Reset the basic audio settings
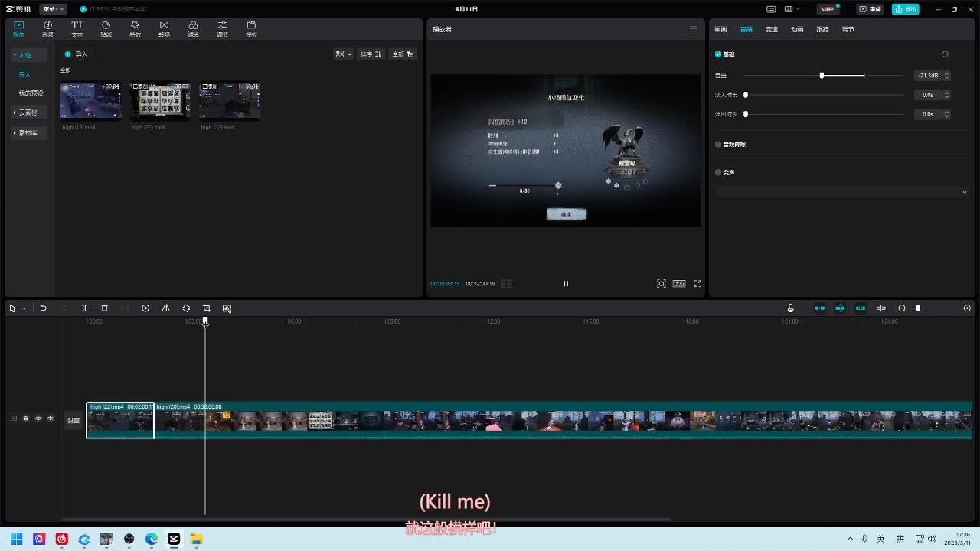Image resolution: width=980 pixels, height=551 pixels. 945,54
